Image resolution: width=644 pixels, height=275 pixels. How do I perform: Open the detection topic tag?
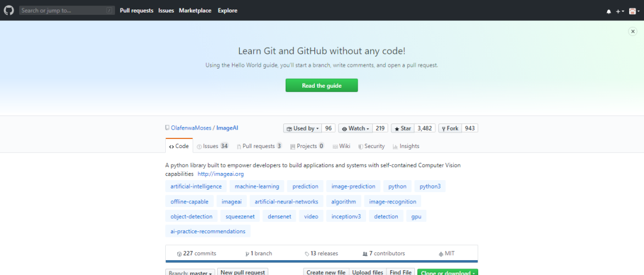(386, 216)
